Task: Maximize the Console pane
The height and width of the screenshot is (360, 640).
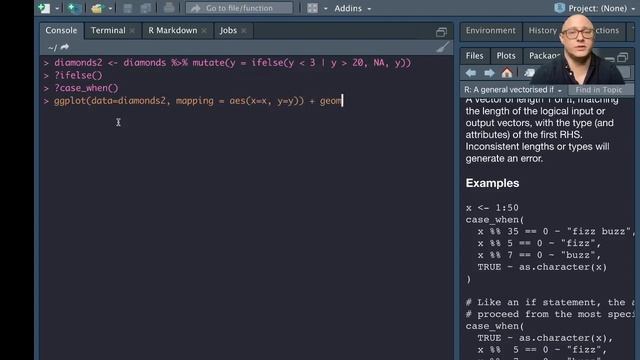Action: pos(441,32)
